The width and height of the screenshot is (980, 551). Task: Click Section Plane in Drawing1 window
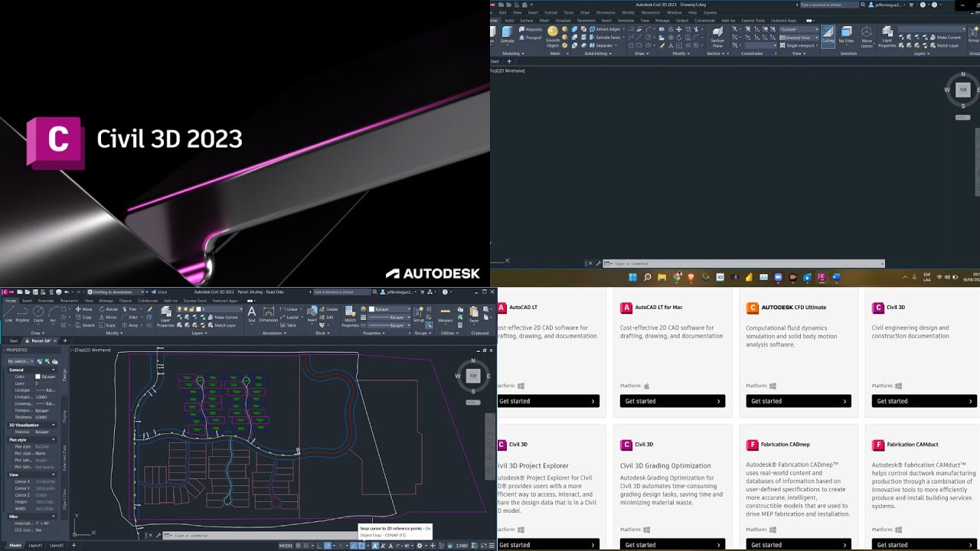click(x=717, y=37)
